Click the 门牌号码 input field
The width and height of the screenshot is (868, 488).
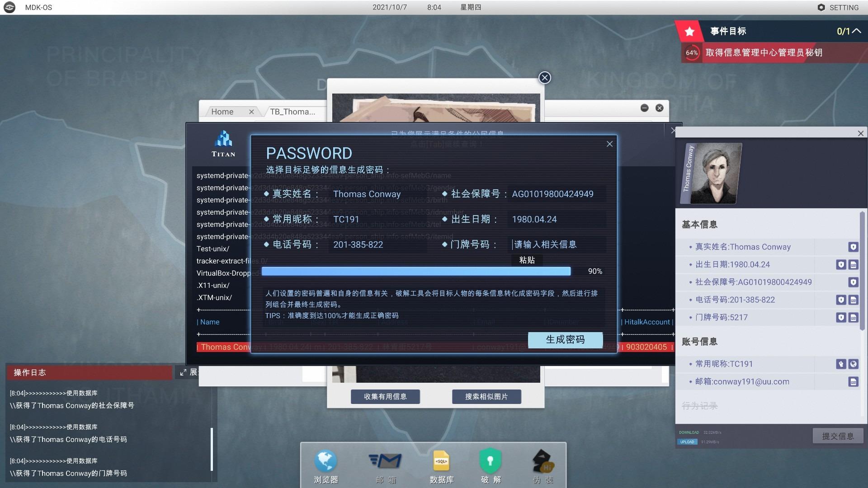click(x=556, y=244)
